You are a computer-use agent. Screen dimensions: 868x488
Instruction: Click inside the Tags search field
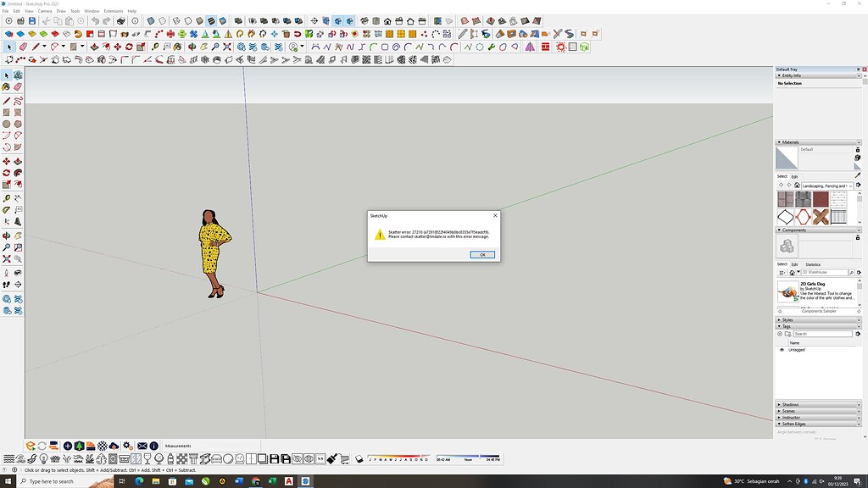pos(823,334)
